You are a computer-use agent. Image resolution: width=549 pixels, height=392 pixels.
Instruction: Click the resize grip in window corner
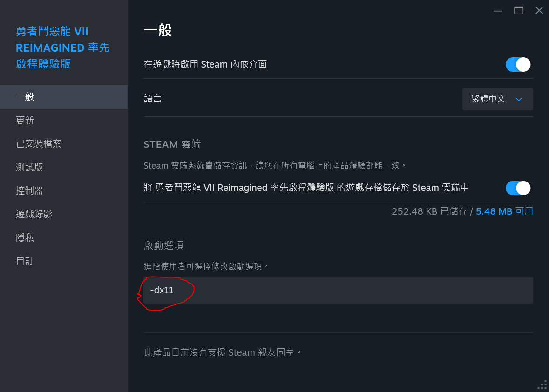(542, 385)
